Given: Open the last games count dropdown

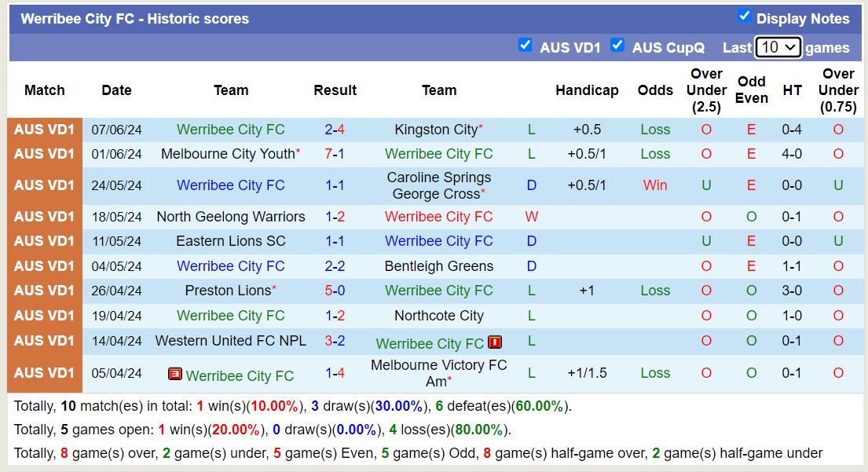Looking at the screenshot, I should tap(778, 47).
